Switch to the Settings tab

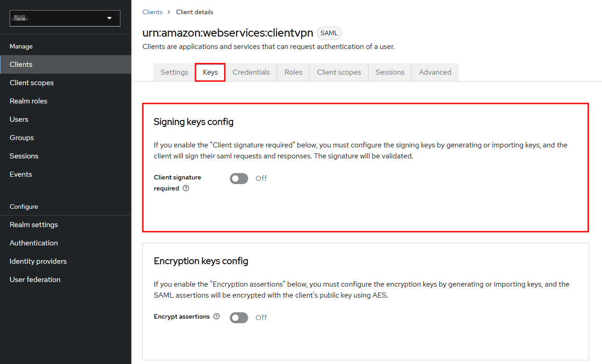click(174, 72)
